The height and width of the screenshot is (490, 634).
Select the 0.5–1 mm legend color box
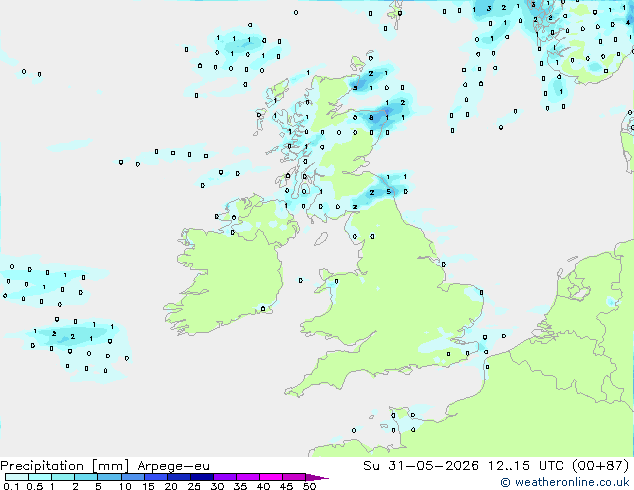40,477
